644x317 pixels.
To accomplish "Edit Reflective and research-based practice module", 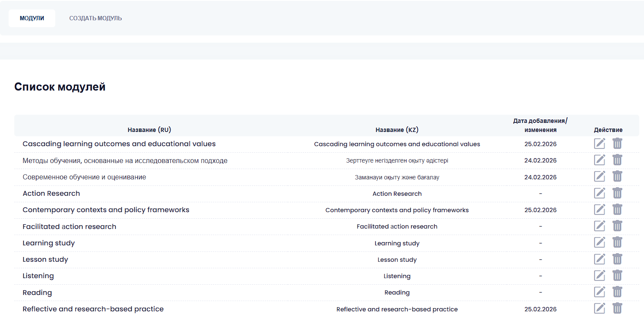I will [600, 308].
